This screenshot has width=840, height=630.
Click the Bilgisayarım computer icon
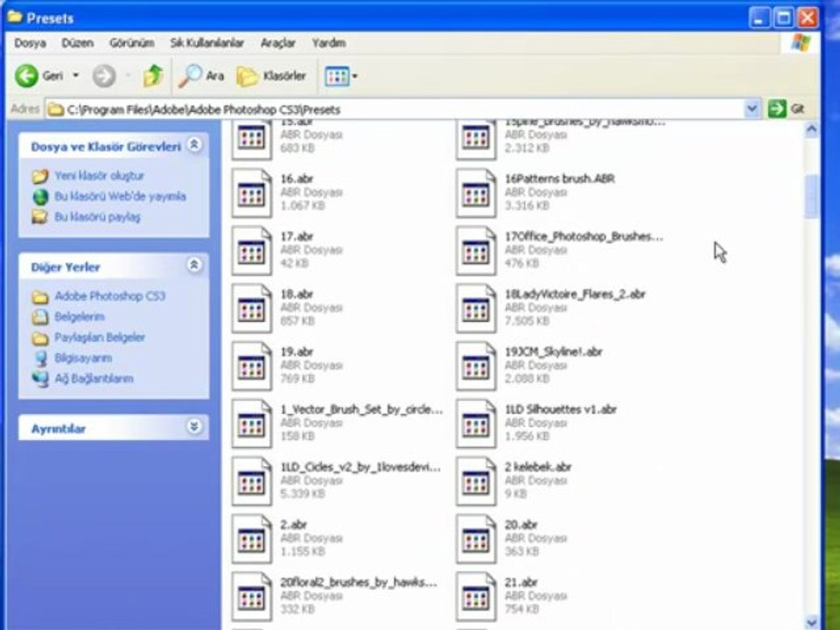coord(40,359)
